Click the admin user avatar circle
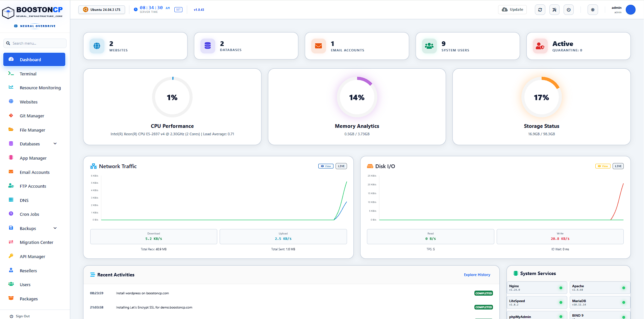Viewport: 644px width, 319px height. (x=630, y=10)
